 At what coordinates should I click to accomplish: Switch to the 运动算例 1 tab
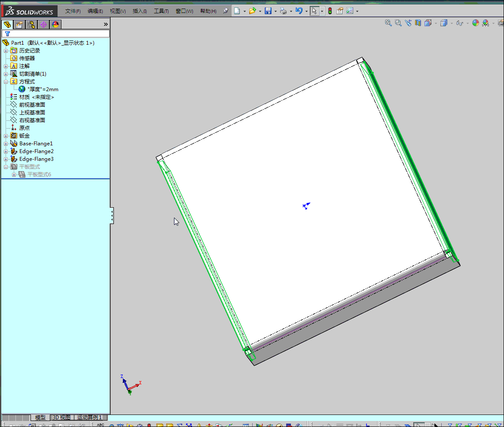[90, 418]
